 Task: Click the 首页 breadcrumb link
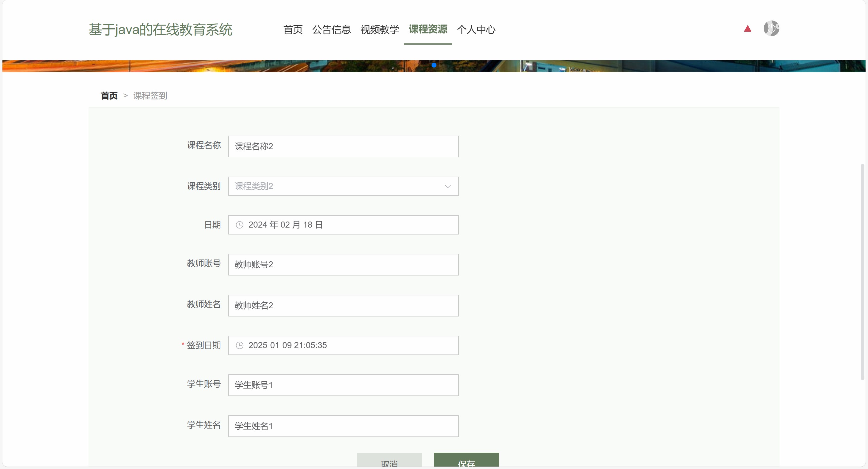coord(109,96)
